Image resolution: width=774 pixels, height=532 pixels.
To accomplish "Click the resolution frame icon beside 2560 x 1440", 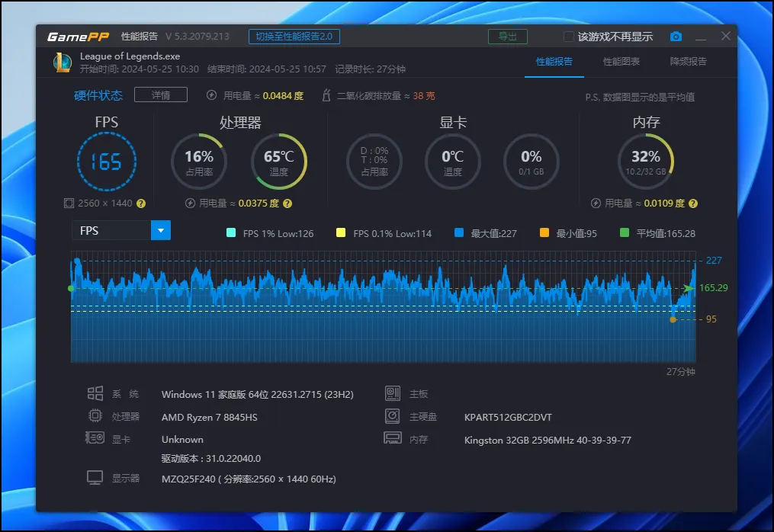I will tap(69, 204).
